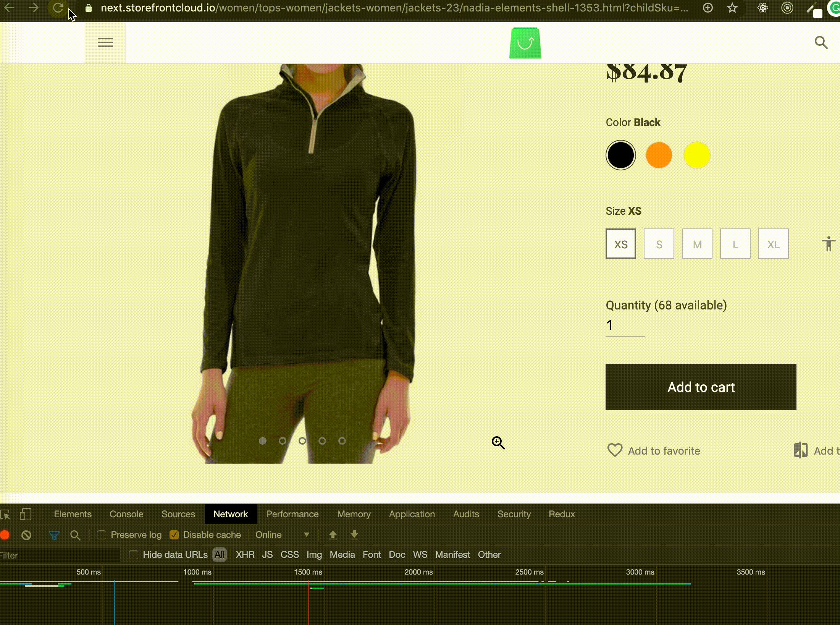Select size L
This screenshot has width=840, height=625.
pos(735,244)
